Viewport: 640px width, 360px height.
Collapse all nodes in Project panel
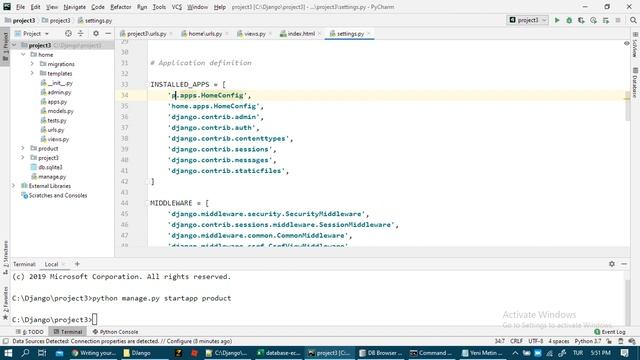click(x=80, y=33)
